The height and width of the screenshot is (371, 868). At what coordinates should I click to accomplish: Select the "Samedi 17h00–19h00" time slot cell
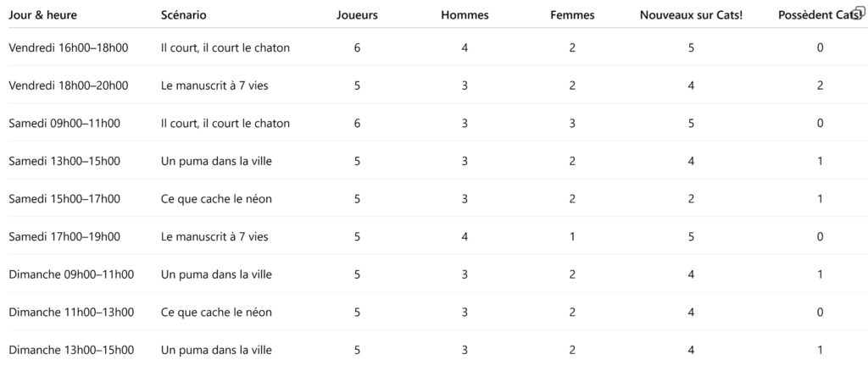click(64, 236)
